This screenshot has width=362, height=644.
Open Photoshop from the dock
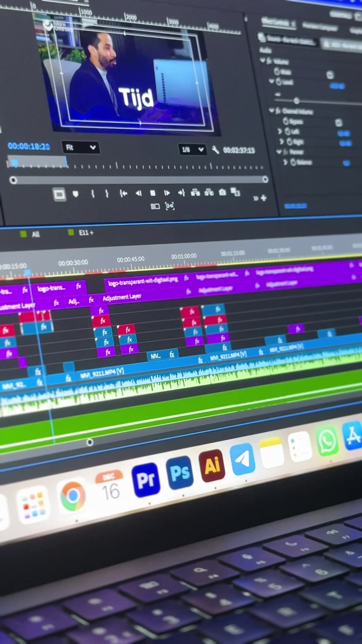[180, 473]
